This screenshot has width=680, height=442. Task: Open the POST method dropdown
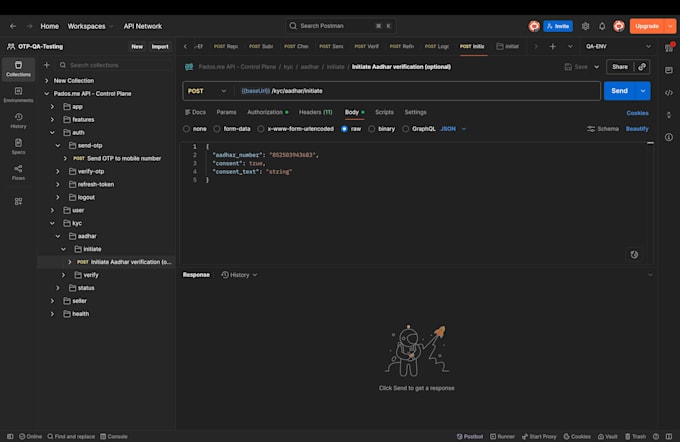[x=207, y=91]
